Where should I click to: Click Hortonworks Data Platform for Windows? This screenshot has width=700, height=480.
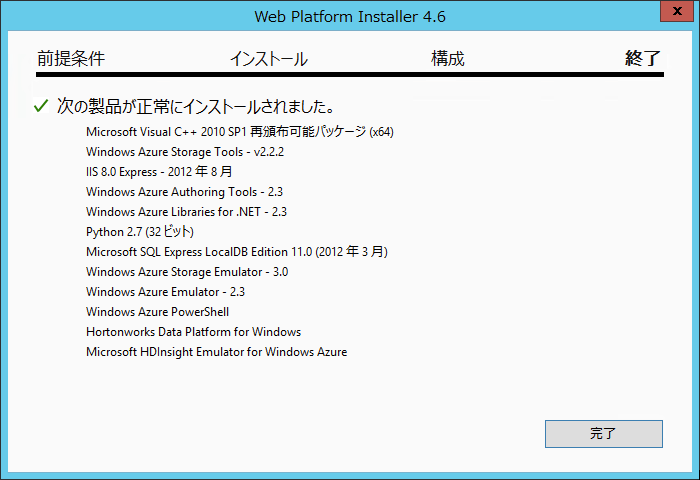click(193, 332)
